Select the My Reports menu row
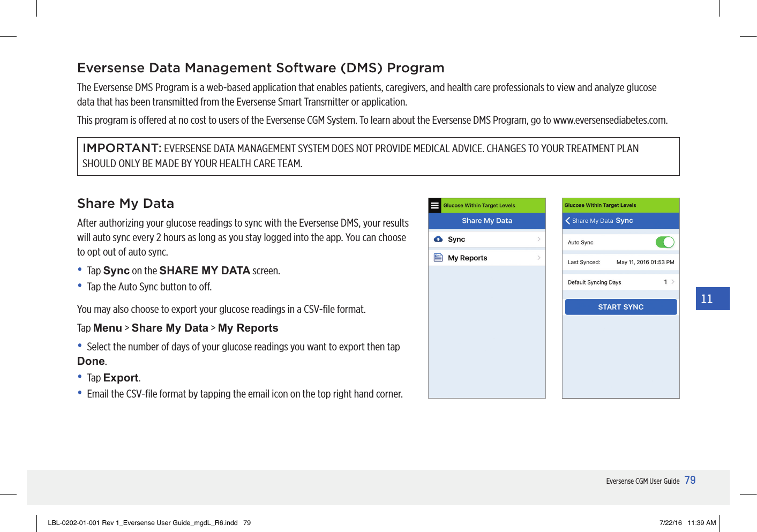The width and height of the screenshot is (757, 532). pos(487,258)
